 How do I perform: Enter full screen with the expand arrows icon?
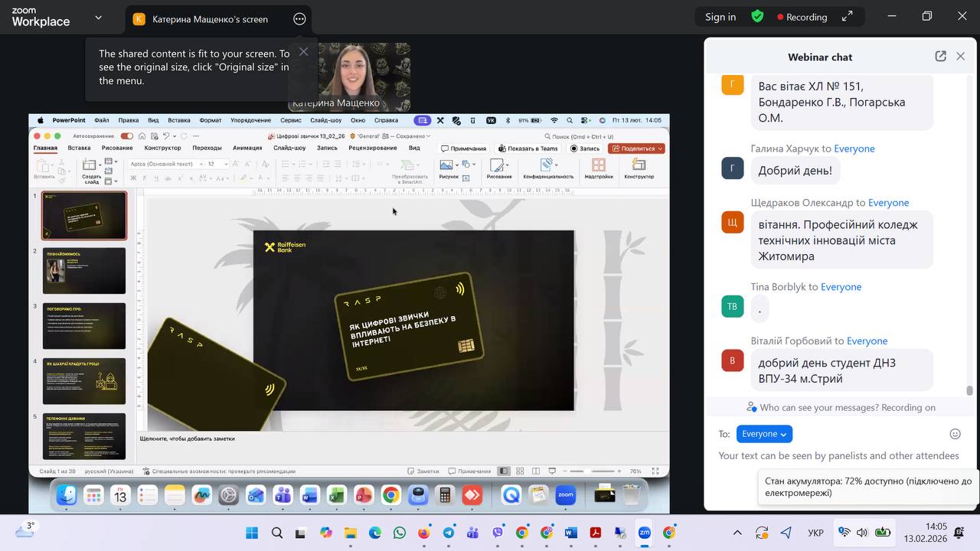[847, 17]
